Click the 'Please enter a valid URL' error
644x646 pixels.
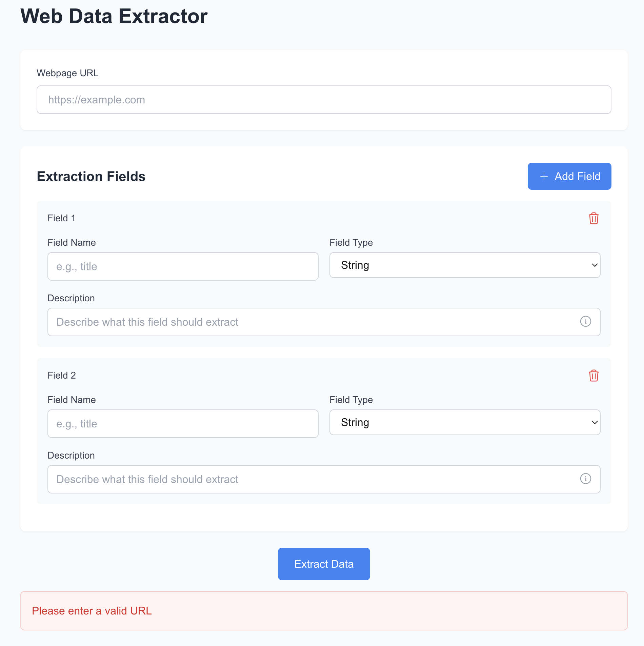[92, 611]
